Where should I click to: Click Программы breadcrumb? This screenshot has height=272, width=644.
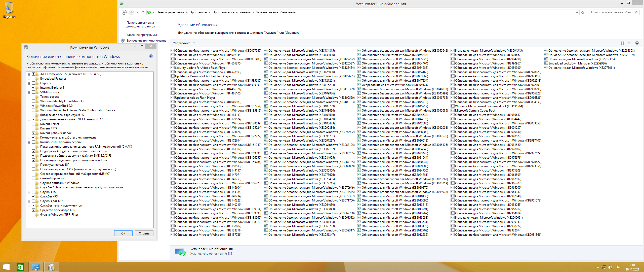coord(198,12)
